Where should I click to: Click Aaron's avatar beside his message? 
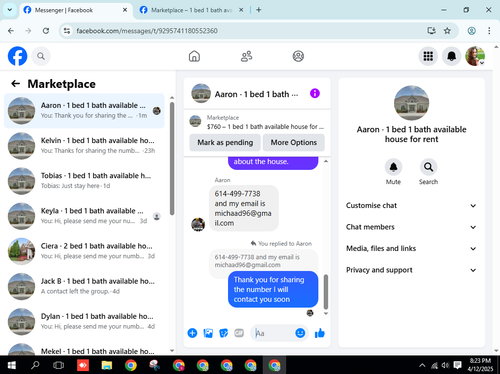198,224
